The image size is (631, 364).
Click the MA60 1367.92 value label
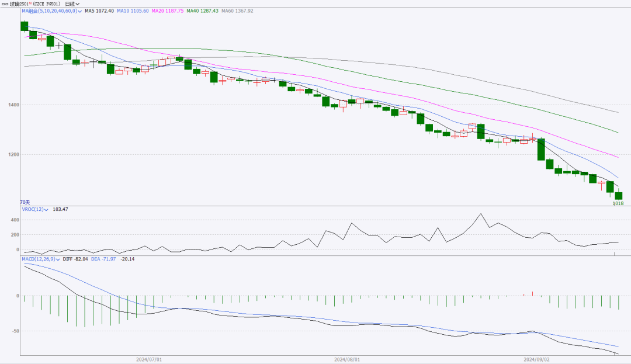pyautogui.click(x=237, y=11)
